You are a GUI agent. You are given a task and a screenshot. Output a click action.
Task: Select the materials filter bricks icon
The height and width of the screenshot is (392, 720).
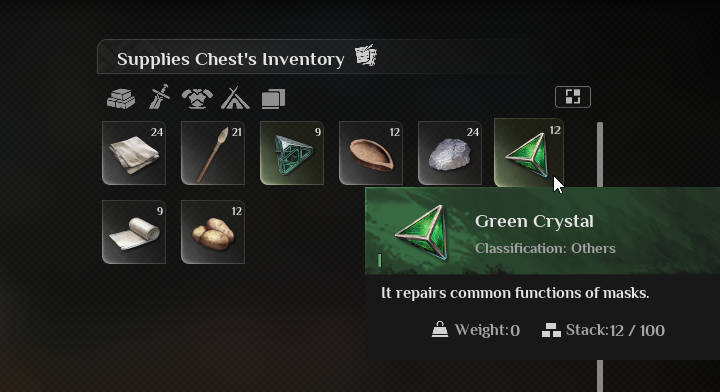coord(121,98)
